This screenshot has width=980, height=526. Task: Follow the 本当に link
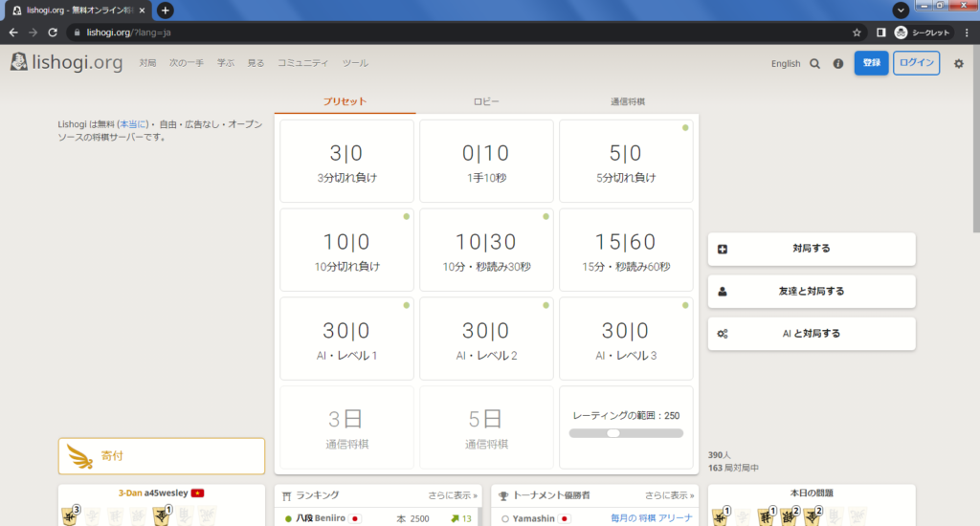[133, 124]
